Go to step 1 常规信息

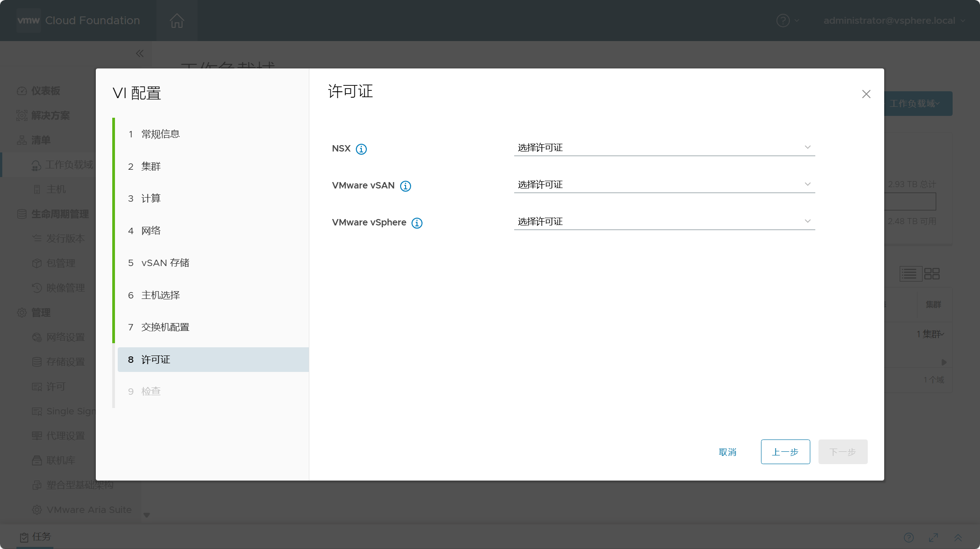[x=213, y=134]
